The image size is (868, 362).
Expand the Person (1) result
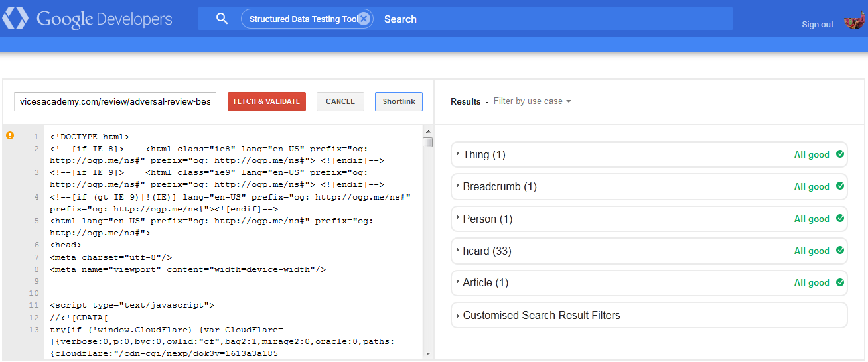(649, 219)
